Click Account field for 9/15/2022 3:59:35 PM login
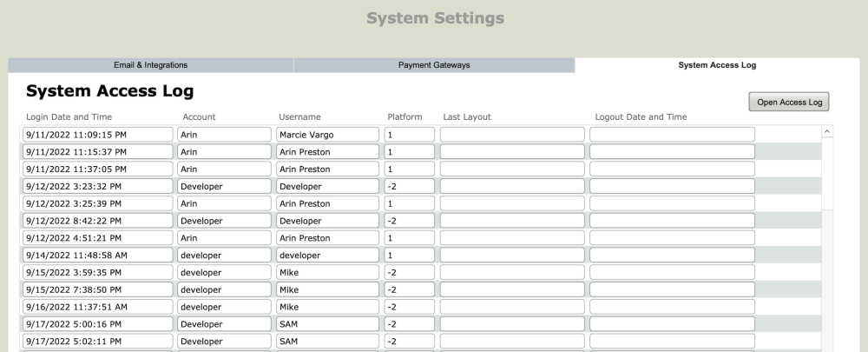 (x=224, y=272)
